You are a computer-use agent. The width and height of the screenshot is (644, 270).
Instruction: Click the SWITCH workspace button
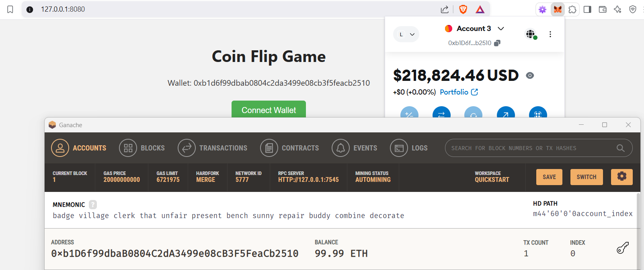(x=586, y=177)
